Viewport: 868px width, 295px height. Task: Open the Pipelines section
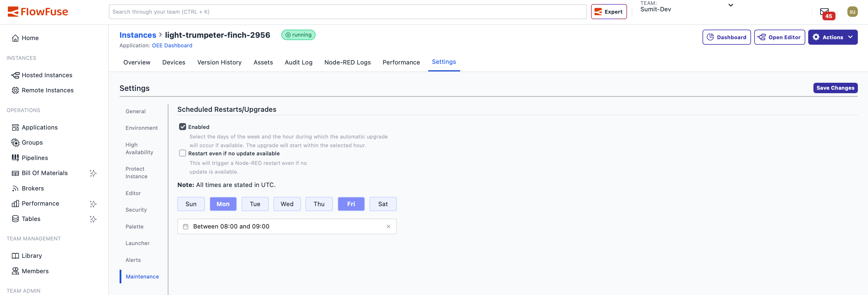35,157
